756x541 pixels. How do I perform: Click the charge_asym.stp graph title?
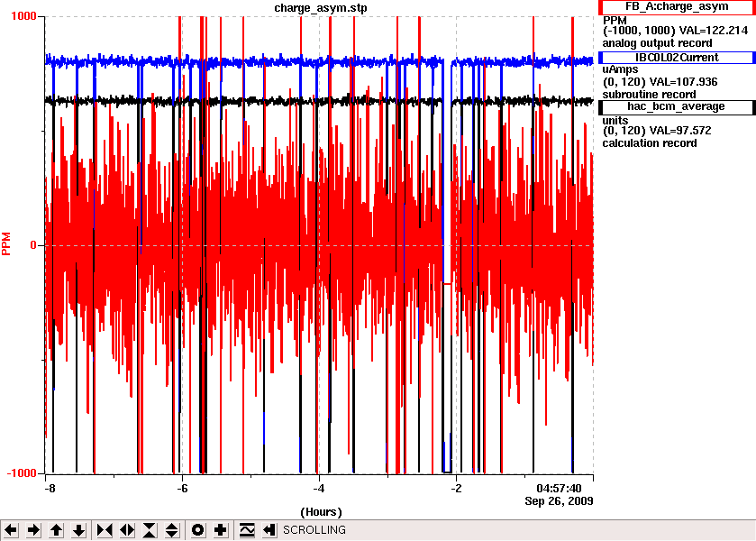321,8
